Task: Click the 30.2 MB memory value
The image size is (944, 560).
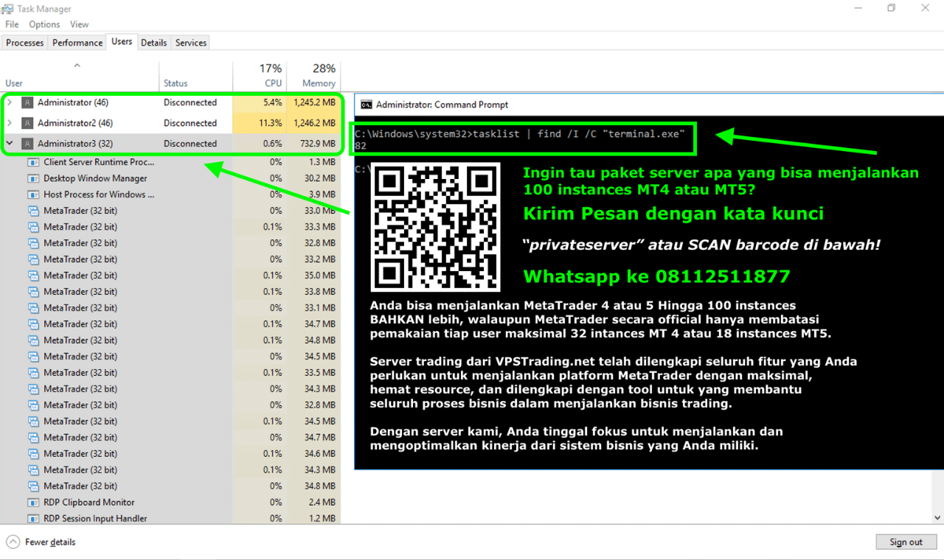Action: [322, 178]
